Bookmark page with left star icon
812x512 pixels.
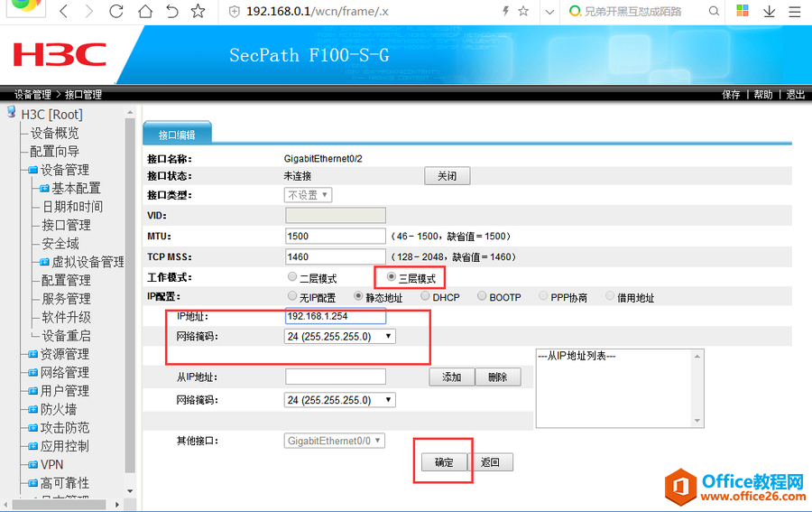click(x=198, y=11)
